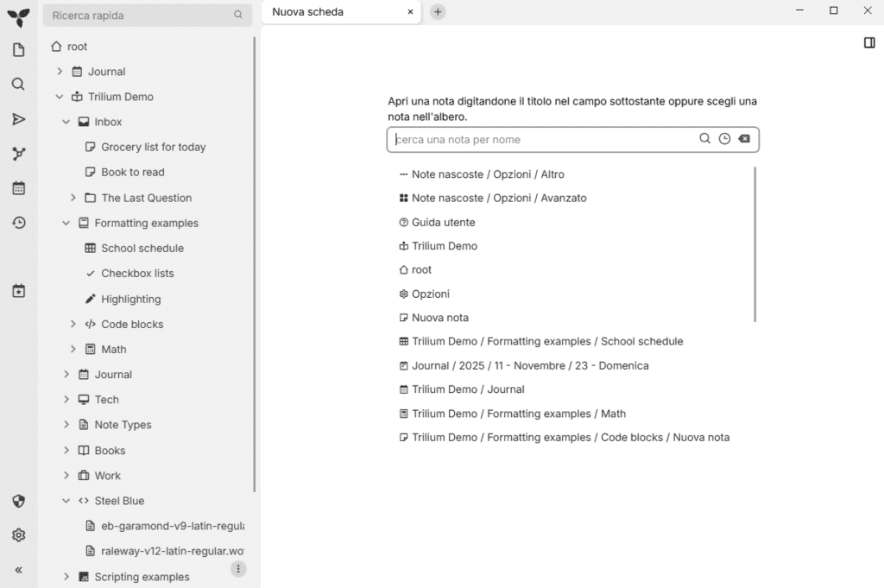884x588 pixels.
Task: Click the note tree scrollbar
Action: (x=255, y=264)
